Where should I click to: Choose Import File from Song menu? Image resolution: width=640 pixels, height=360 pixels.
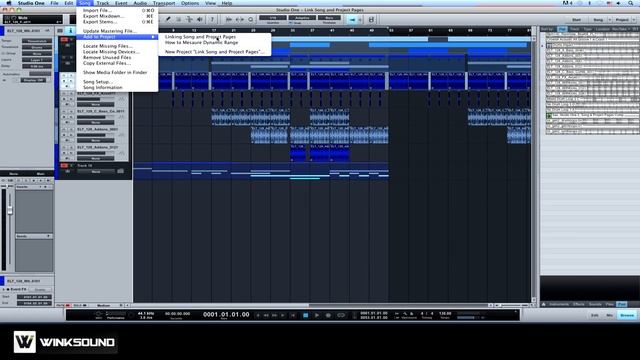click(117, 10)
